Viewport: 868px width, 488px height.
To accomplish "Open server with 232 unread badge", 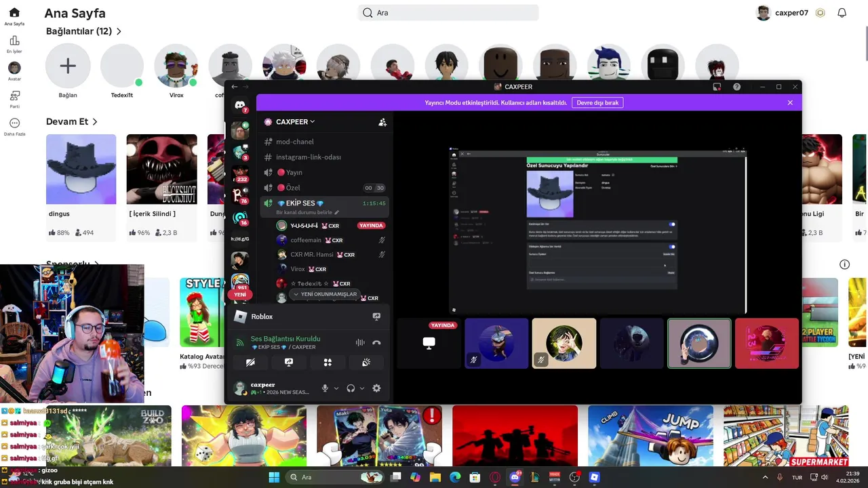I will (x=240, y=174).
